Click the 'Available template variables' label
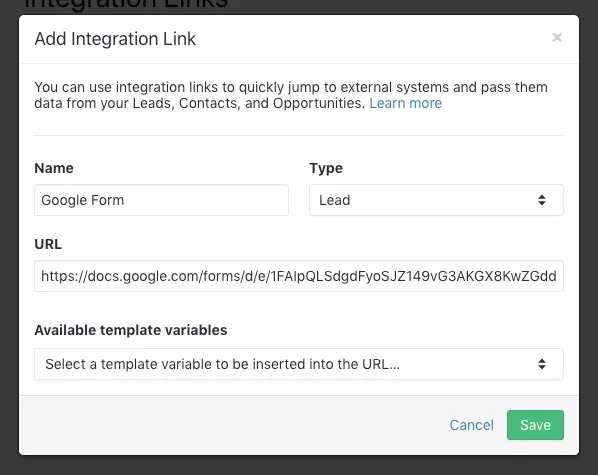 (x=131, y=330)
